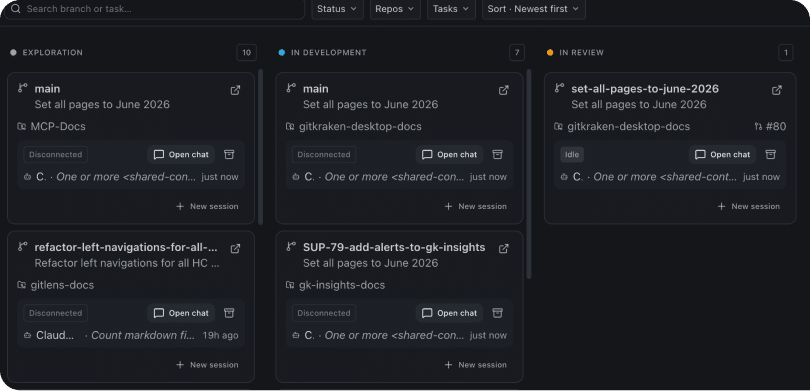Click the Idle status badge
The height and width of the screenshot is (391, 810).
click(572, 154)
